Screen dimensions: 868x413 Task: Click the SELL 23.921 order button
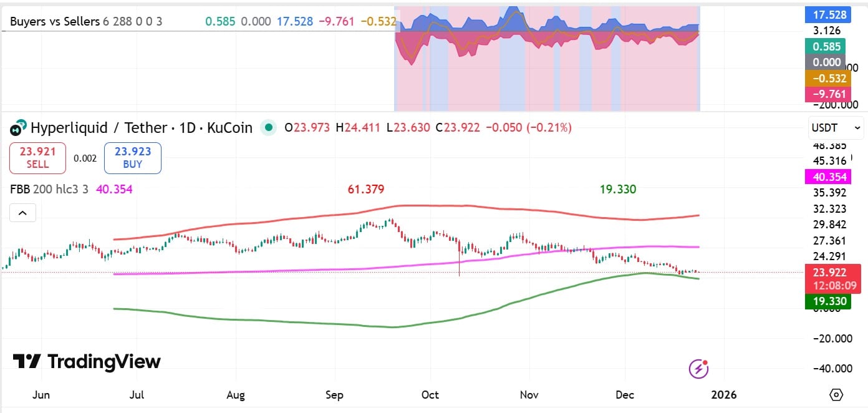[x=37, y=158]
